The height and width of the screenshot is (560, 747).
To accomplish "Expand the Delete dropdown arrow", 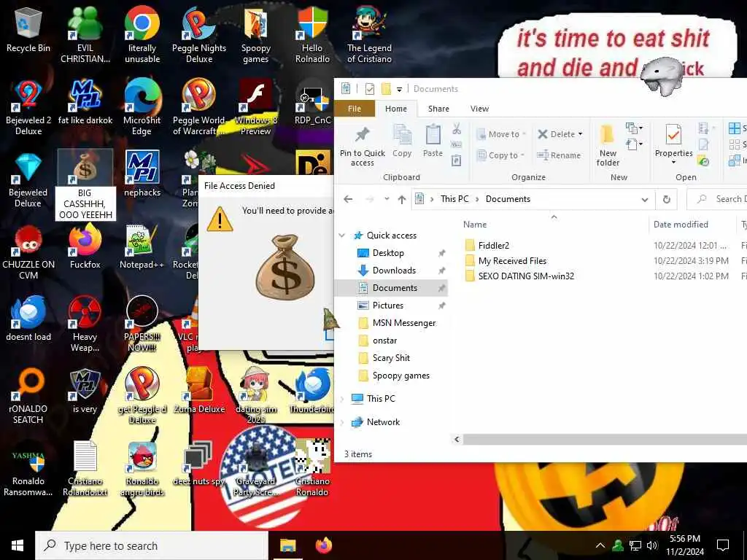I will click(x=580, y=134).
